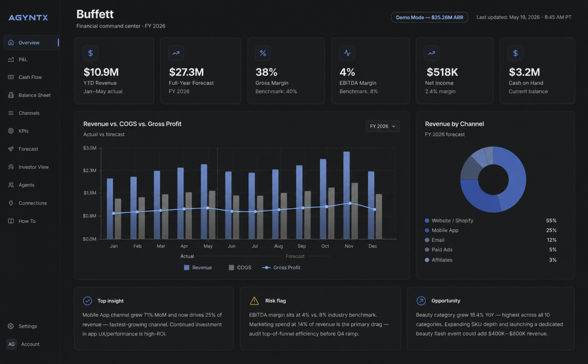The image size is (588, 364).
Task: Click the $3.2M Cash on Hand value
Action: pos(524,72)
